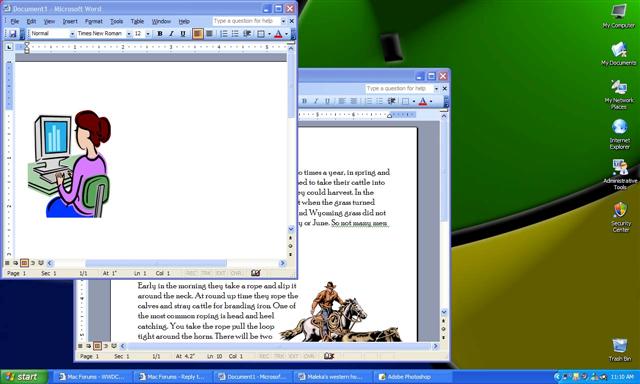Open Toolbar Options at Document1 toolbar end
This screenshot has width=640, height=384.
pos(293,35)
